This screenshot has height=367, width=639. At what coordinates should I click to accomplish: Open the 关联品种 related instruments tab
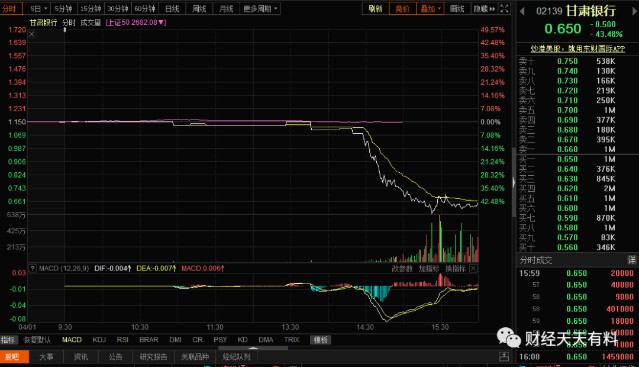pyautogui.click(x=195, y=357)
